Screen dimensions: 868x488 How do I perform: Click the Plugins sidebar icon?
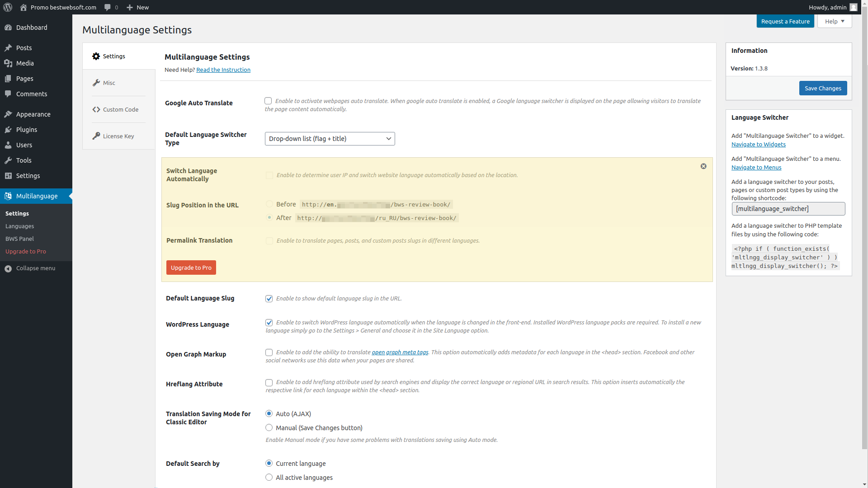[8, 130]
